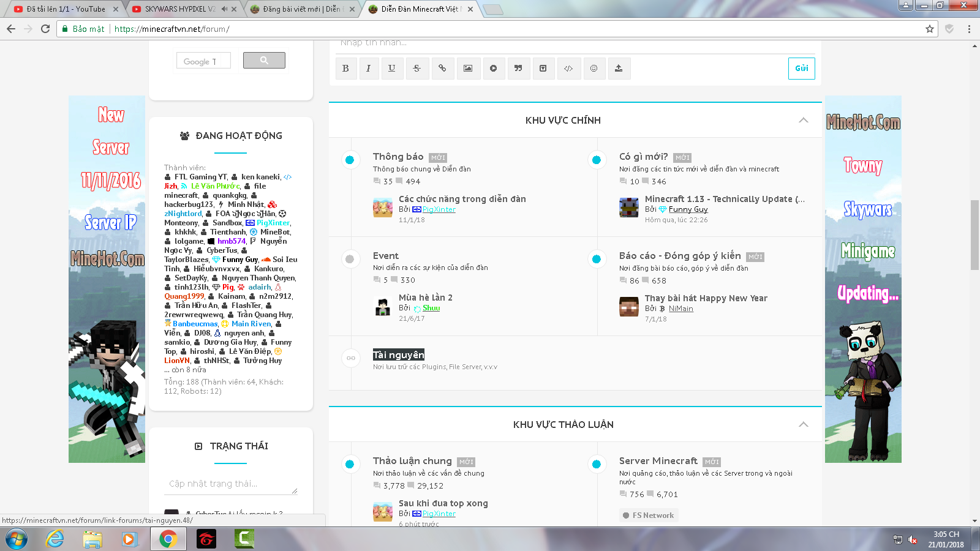Click the Thông báo forum status node icon

(350, 160)
